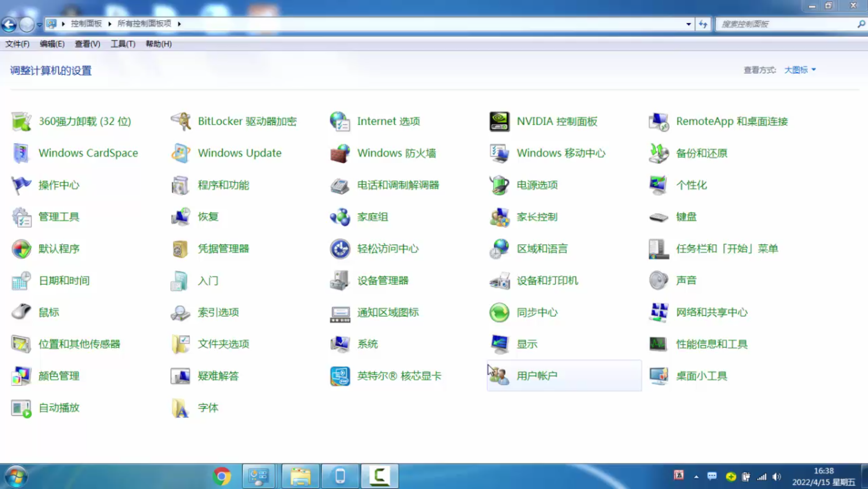Open the 编辑(E) menu
This screenshot has height=489, width=868.
coord(52,44)
